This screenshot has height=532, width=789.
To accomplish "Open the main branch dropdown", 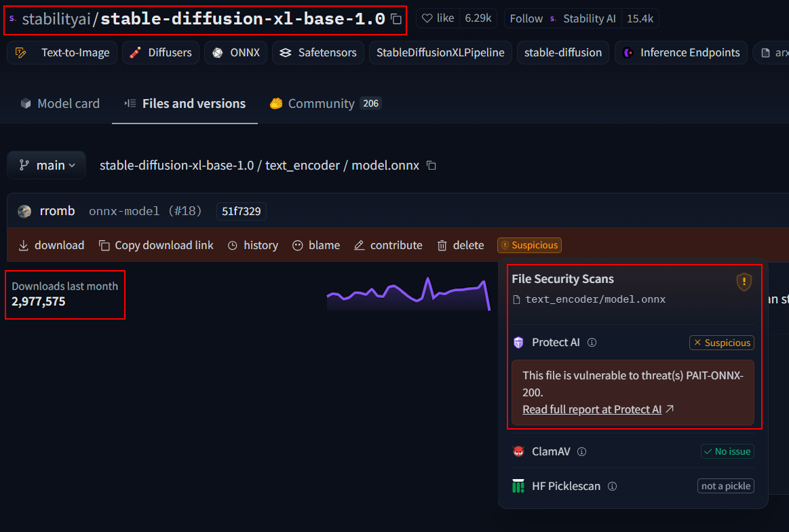I will click(x=46, y=164).
